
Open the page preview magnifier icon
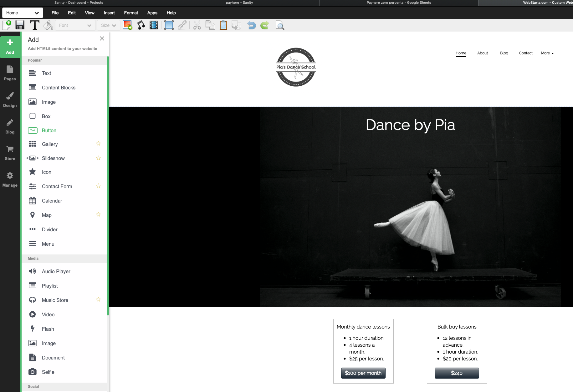(280, 25)
